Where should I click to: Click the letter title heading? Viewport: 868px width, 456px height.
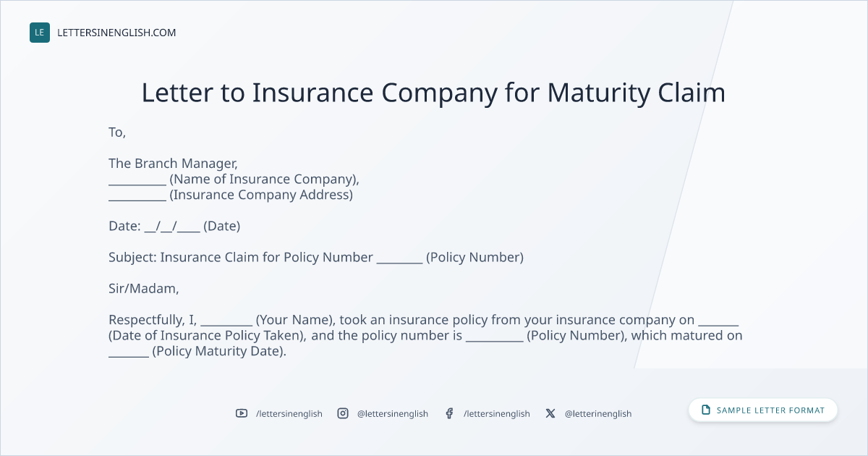pos(433,93)
